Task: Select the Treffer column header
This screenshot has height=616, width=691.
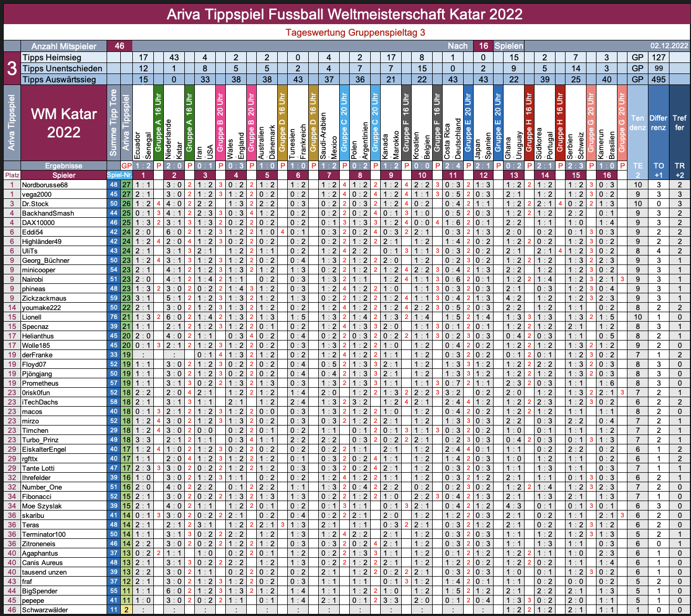Action: pyautogui.click(x=679, y=123)
